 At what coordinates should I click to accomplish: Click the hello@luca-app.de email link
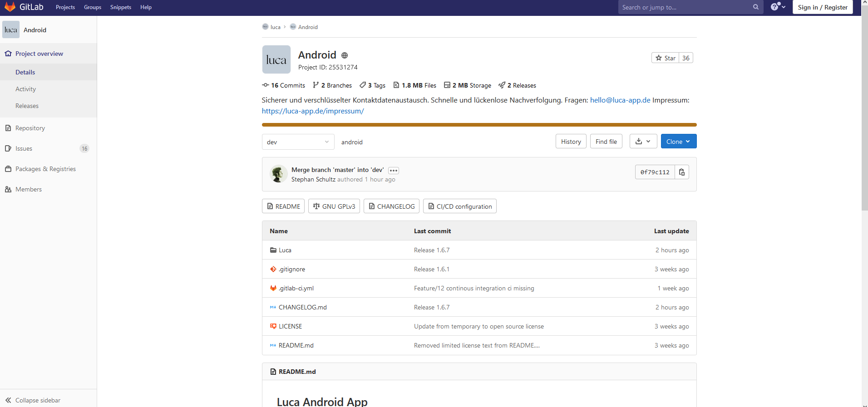pyautogui.click(x=620, y=100)
